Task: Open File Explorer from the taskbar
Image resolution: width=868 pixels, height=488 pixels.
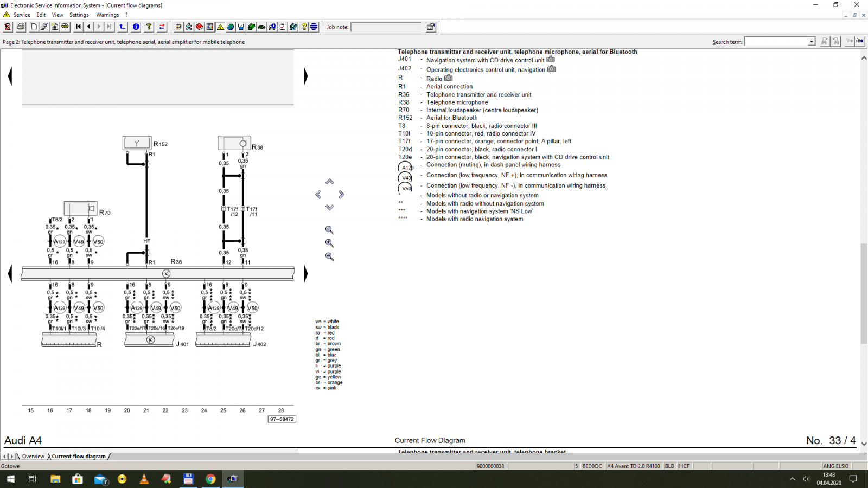Action: 55,479
